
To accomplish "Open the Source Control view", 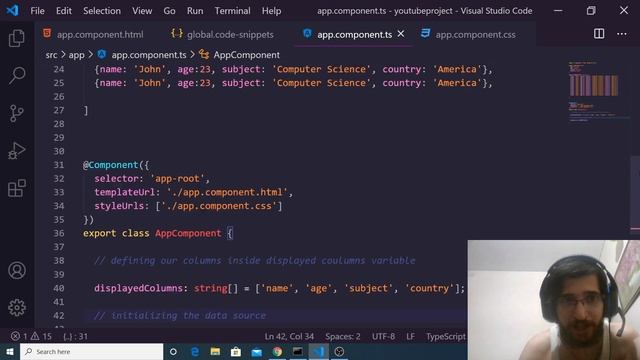I will (17, 113).
